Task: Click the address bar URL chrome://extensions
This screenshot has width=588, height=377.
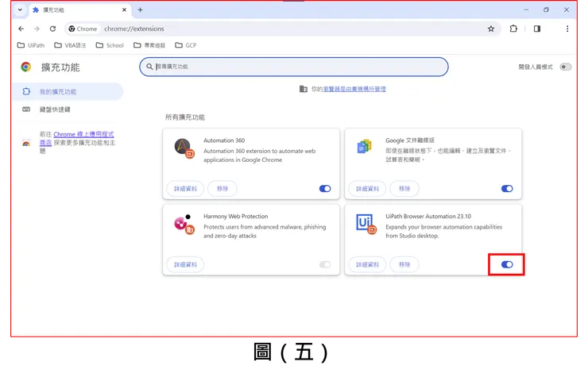Action: point(133,29)
